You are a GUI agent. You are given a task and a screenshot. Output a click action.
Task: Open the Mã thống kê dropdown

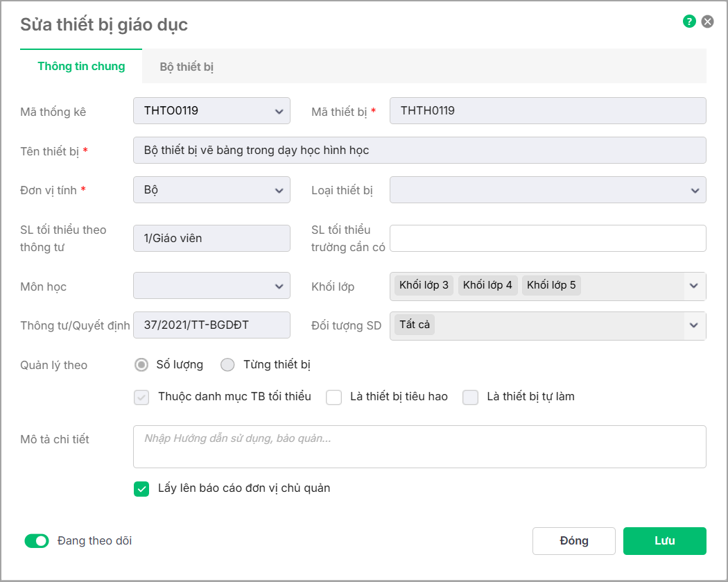(279, 111)
